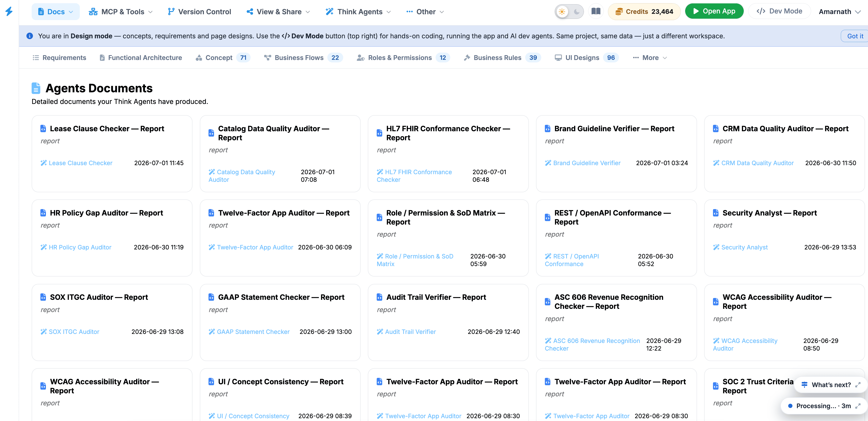Image resolution: width=868 pixels, height=421 pixels.
Task: Open the Catalog Data Quality Auditor — Report card
Action: click(280, 154)
